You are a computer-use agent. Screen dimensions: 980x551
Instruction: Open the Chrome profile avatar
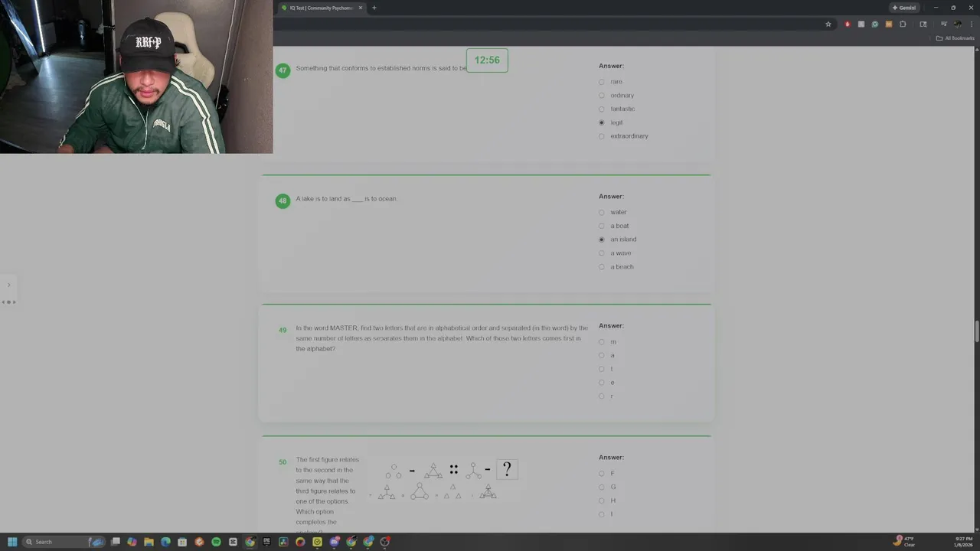point(958,24)
